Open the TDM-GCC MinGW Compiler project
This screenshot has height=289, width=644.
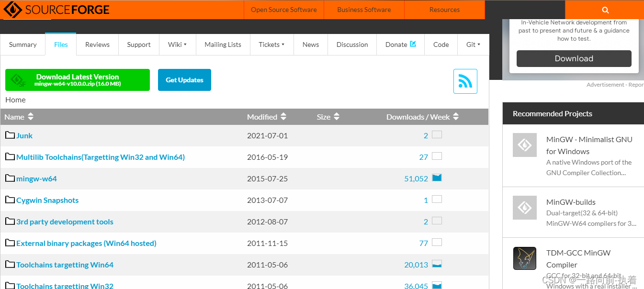click(x=578, y=259)
